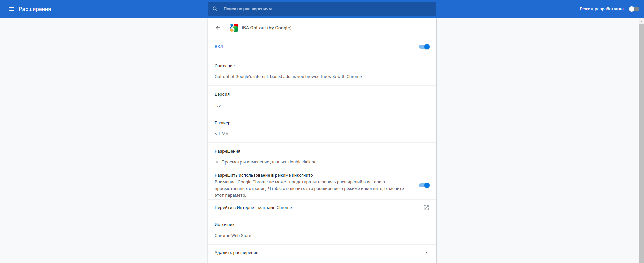Focus the 'Поиск по расширениям' search field
644x263 pixels.
point(322,9)
